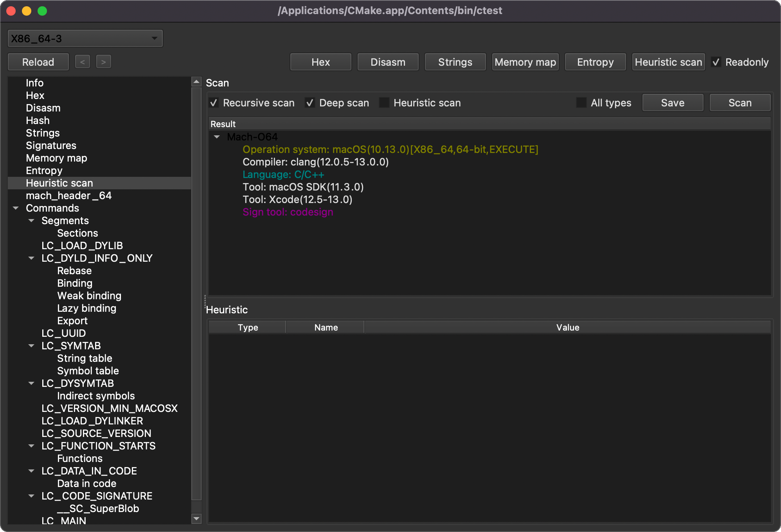Go back with the < navigation button
This screenshot has width=781, height=532.
click(x=83, y=62)
